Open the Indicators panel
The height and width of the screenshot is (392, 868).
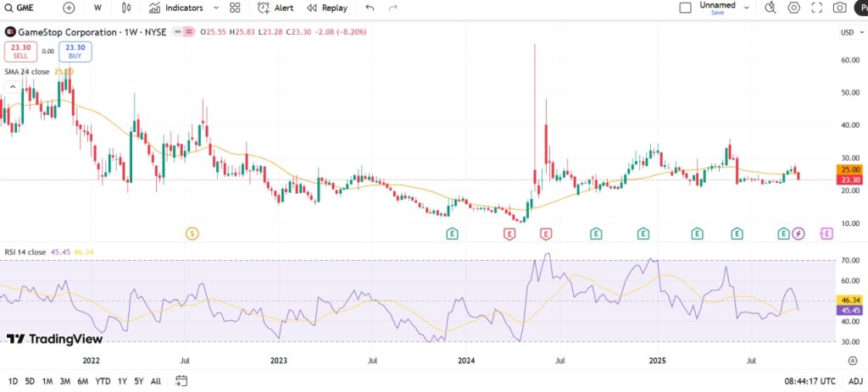click(176, 8)
